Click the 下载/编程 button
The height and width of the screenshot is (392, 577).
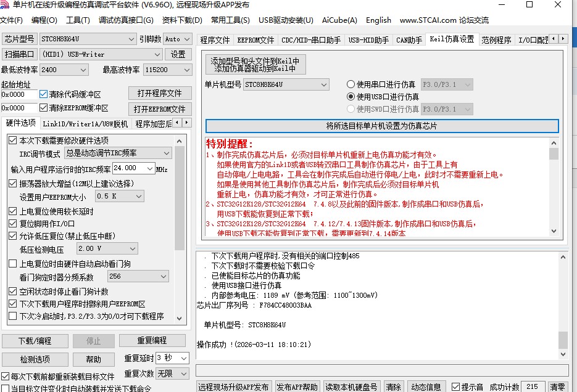click(35, 340)
